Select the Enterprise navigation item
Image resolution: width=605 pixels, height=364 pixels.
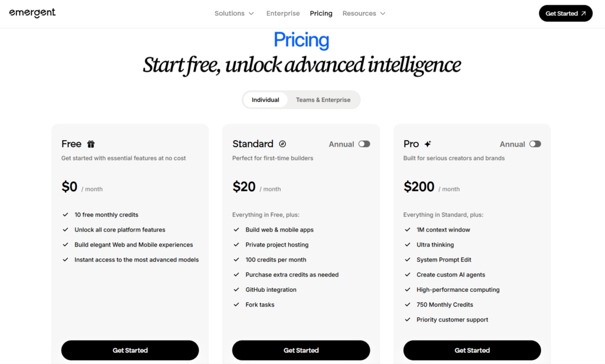coord(282,12)
